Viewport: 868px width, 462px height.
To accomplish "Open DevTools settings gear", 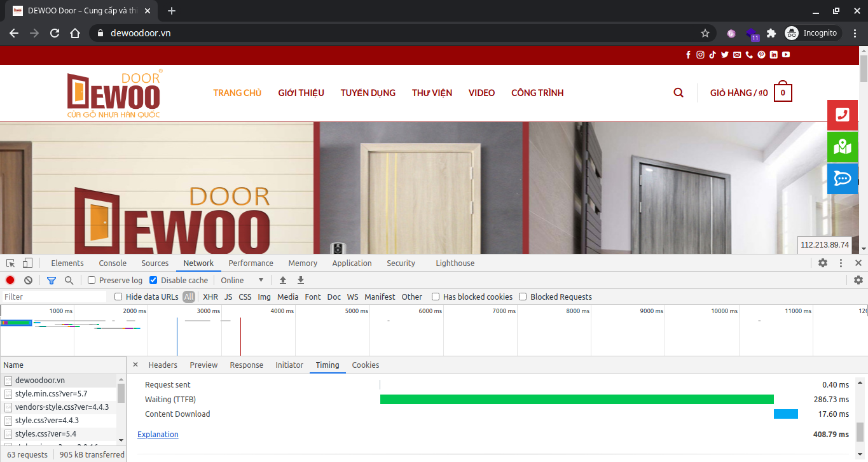I will [x=823, y=263].
